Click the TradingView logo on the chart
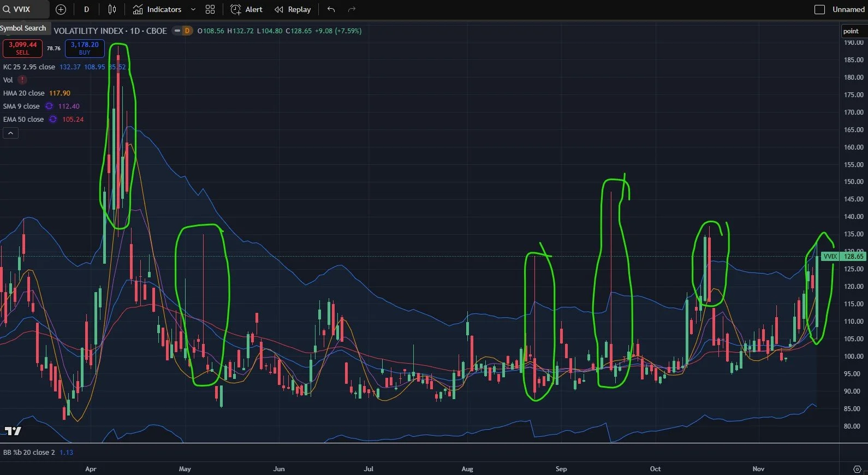Screen dimensions: 868x475 coord(13,431)
